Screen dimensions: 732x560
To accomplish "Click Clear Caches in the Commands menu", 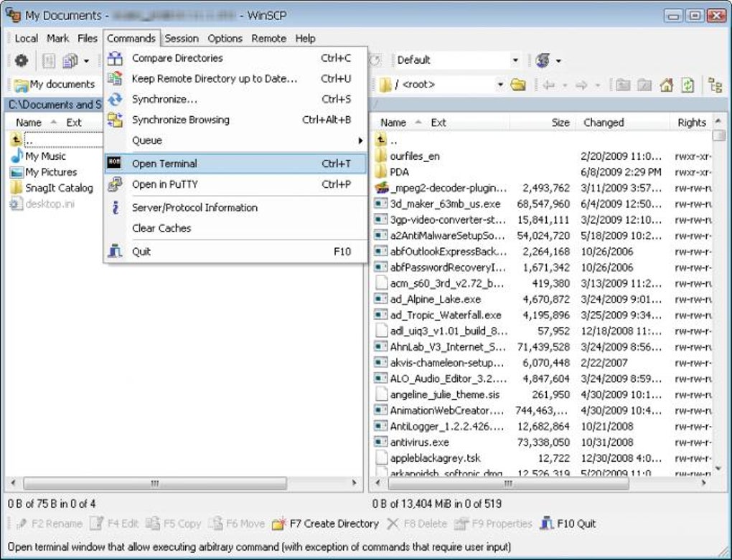I will click(x=235, y=228).
